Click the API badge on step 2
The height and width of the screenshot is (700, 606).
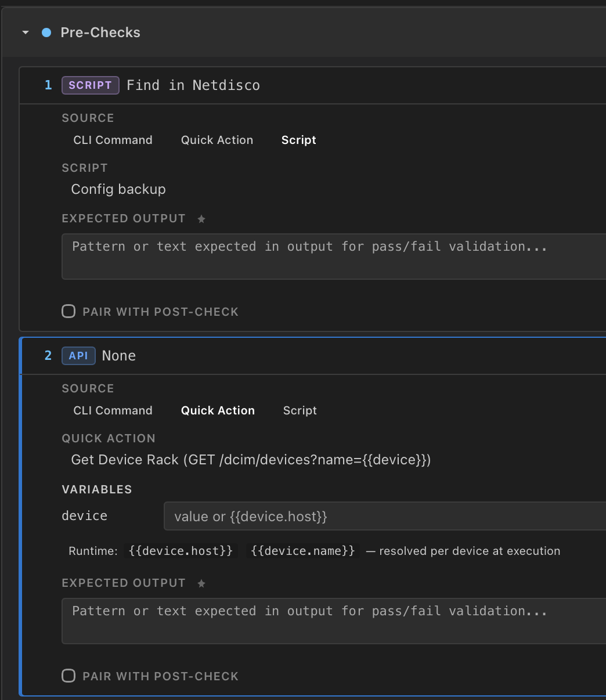78,356
